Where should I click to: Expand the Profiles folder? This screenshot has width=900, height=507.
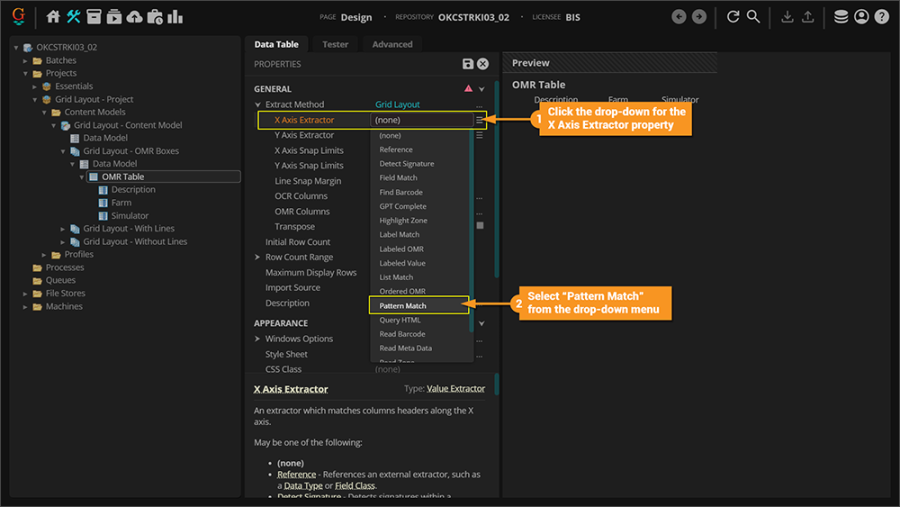(44, 254)
